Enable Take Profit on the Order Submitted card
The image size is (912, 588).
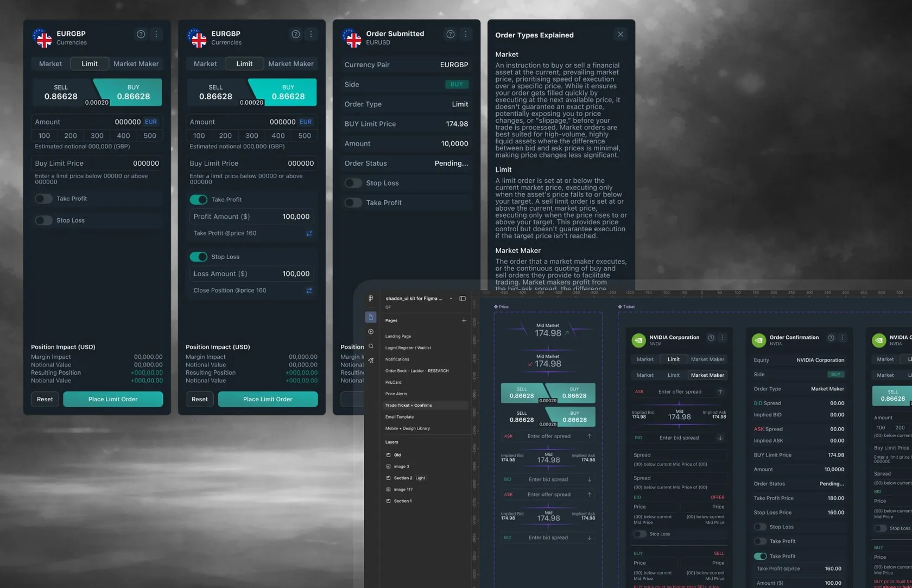point(353,203)
